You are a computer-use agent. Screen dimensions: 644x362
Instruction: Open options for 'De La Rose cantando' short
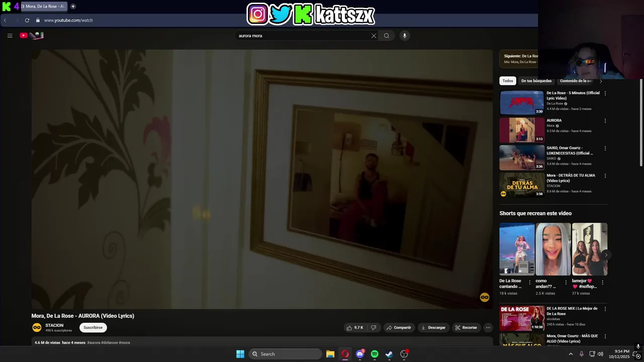pos(529,282)
